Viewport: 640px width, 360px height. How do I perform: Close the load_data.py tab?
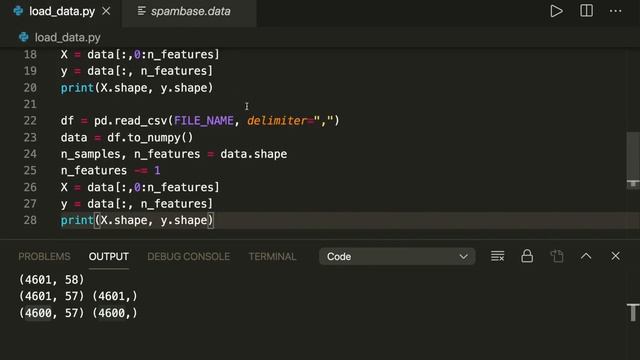tap(106, 11)
